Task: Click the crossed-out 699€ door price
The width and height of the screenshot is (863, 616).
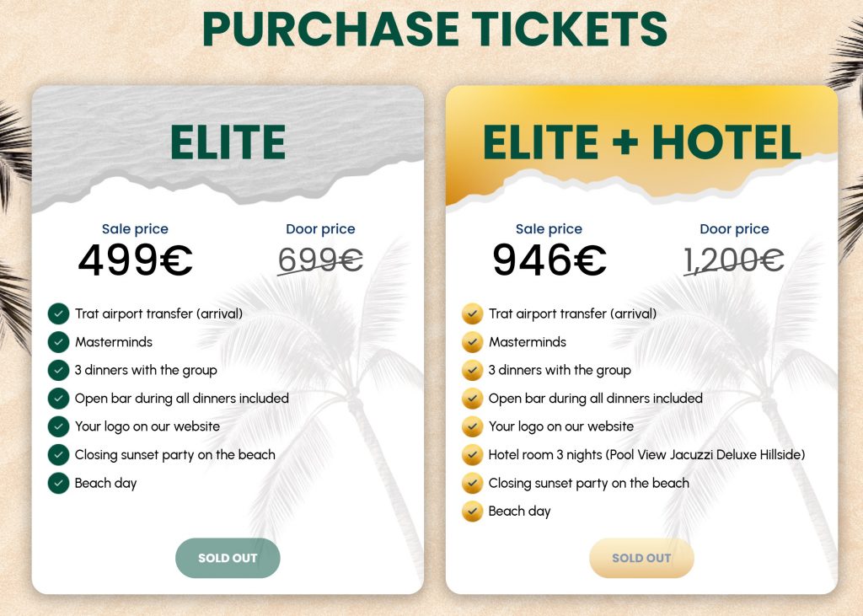Action: [320, 260]
